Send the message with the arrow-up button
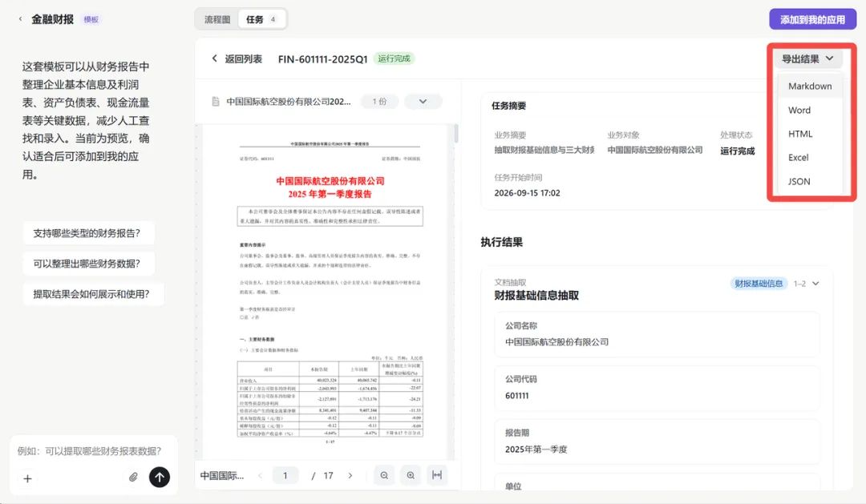Viewport: 866px width, 504px height. point(160,478)
